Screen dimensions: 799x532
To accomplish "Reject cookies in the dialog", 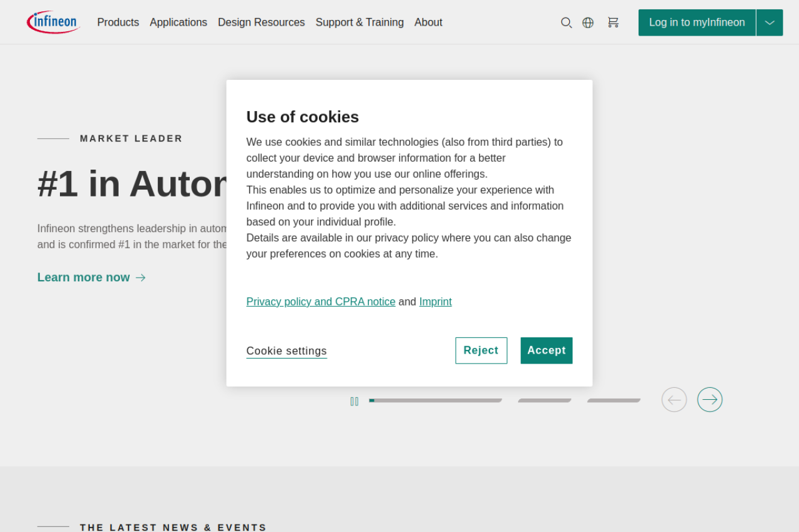I will (481, 351).
